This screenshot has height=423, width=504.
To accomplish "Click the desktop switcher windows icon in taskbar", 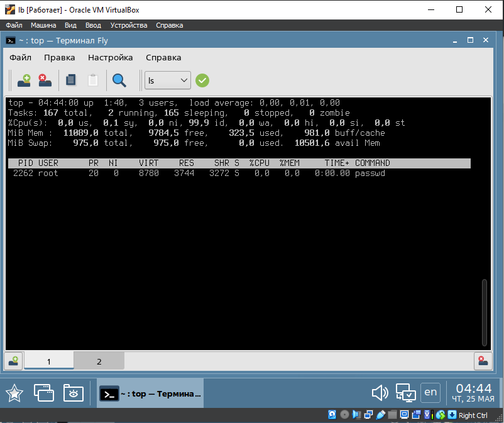I will point(44,392).
